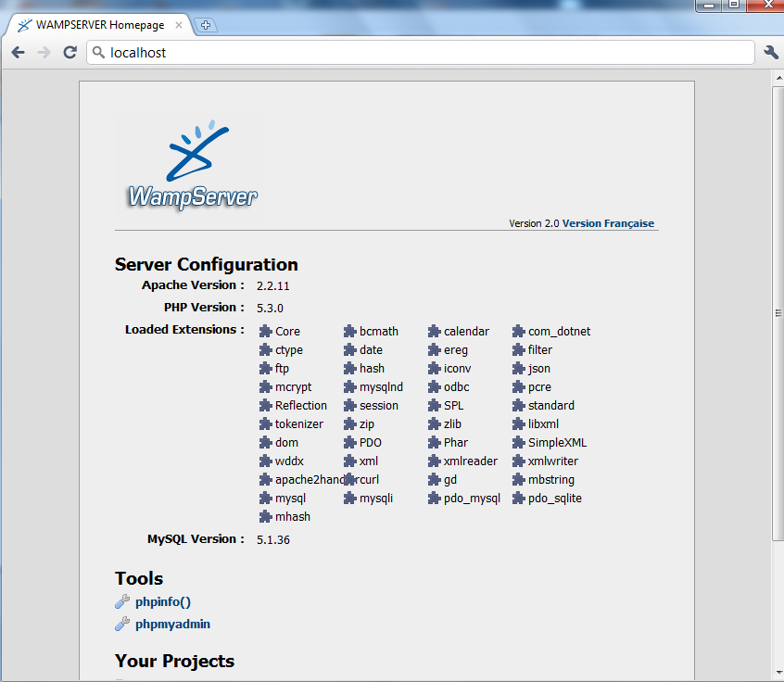Click puzzle icon next to bcmath
784x682 pixels.
350,331
